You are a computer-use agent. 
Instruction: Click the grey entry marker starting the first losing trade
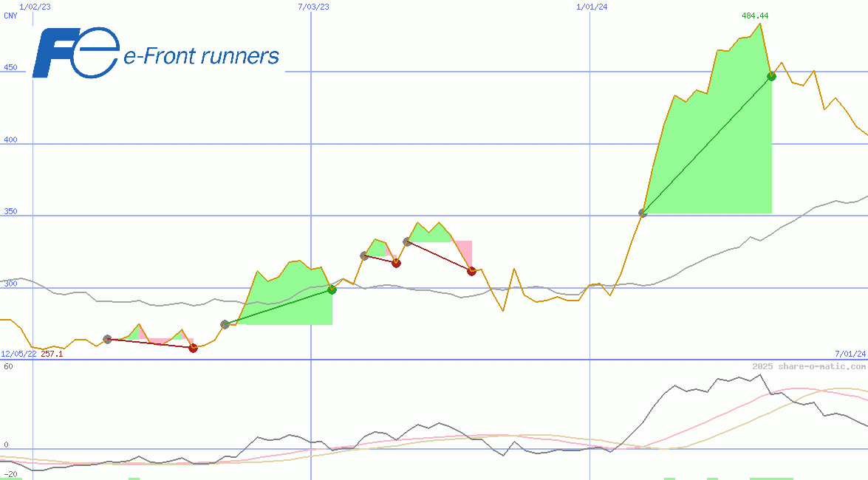(x=107, y=339)
